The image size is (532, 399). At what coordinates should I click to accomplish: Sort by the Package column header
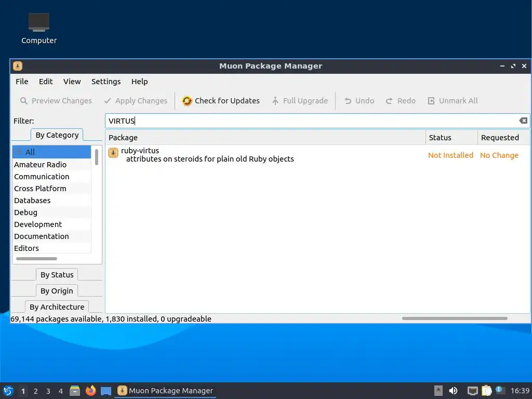(265, 137)
